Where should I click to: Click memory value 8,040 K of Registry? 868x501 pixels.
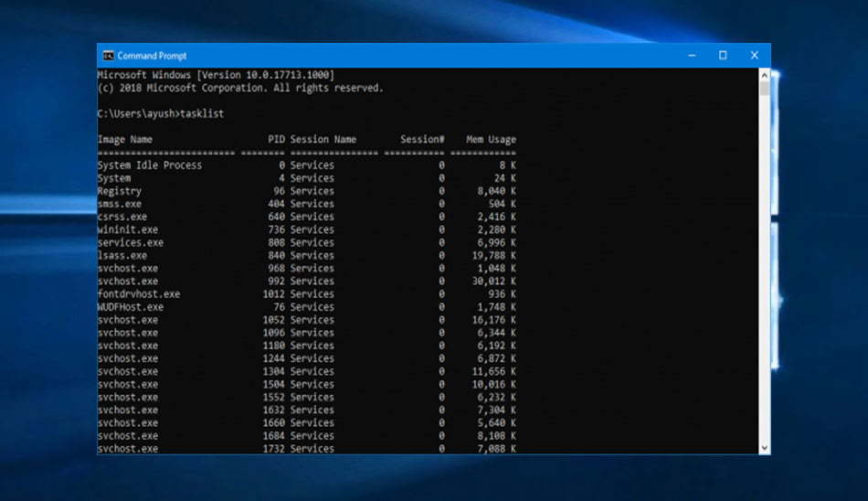[x=496, y=191]
